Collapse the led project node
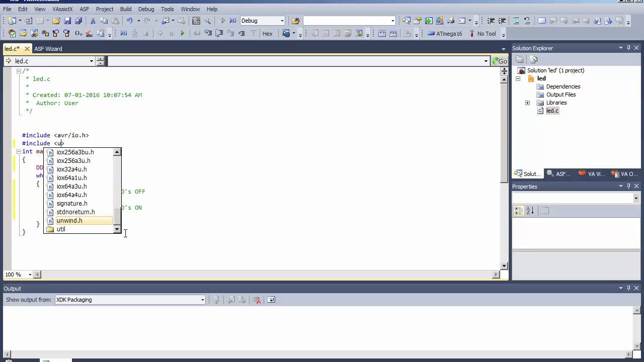This screenshot has width=644, height=362. click(518, 78)
